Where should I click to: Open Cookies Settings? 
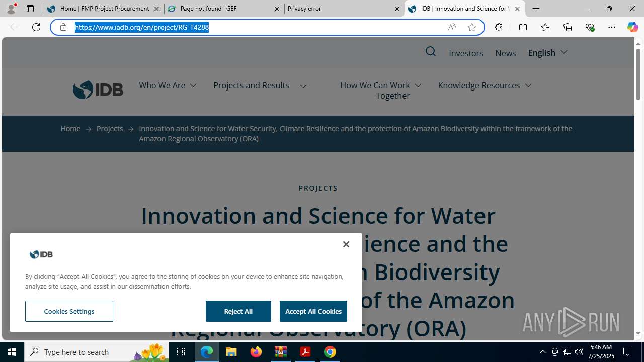point(69,311)
